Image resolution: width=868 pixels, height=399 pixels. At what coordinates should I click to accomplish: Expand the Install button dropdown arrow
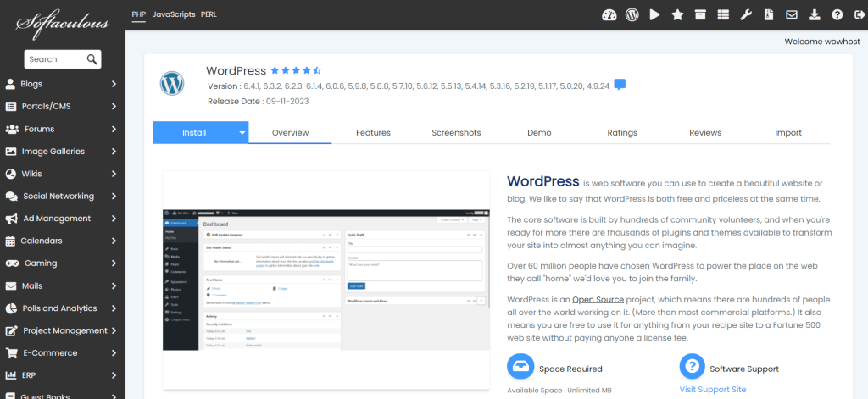[242, 133]
